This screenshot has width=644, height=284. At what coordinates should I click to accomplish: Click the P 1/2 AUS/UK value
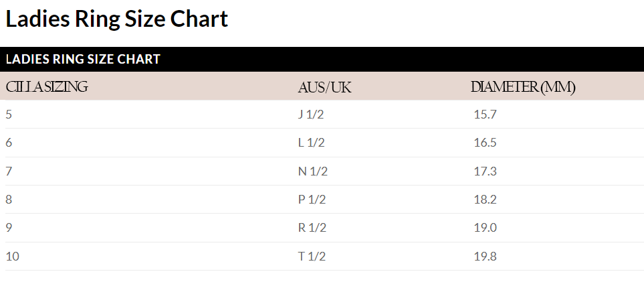pyautogui.click(x=312, y=200)
